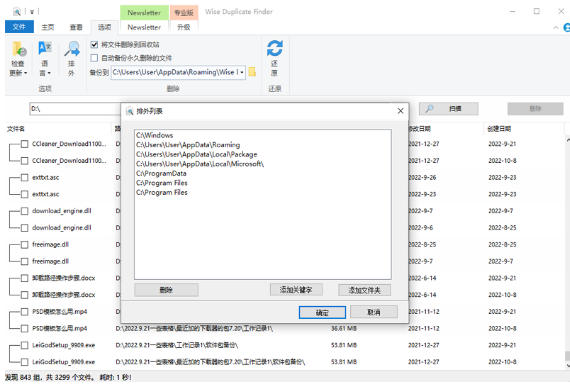
Task: Check CCleaner_Download row created 2022-9-21
Action: pos(24,144)
